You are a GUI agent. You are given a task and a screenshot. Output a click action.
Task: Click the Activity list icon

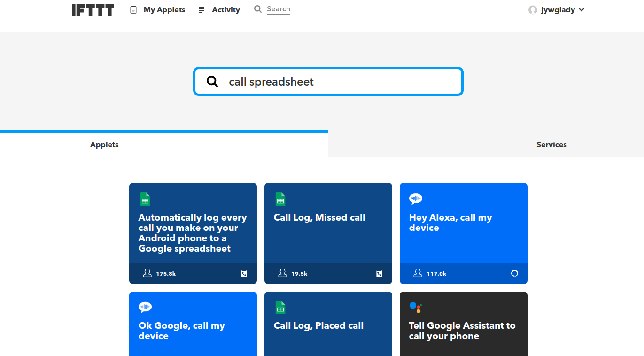coord(202,10)
